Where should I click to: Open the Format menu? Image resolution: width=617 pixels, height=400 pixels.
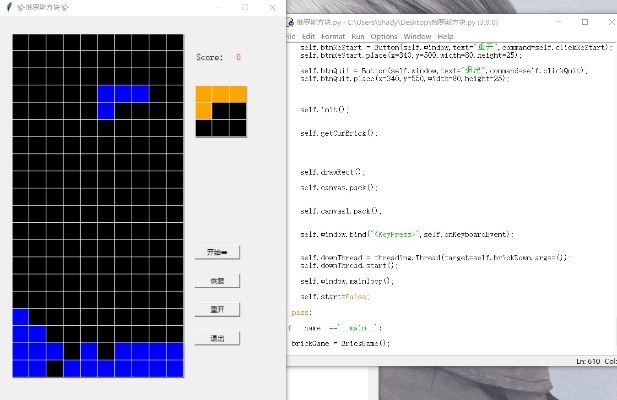coord(333,36)
